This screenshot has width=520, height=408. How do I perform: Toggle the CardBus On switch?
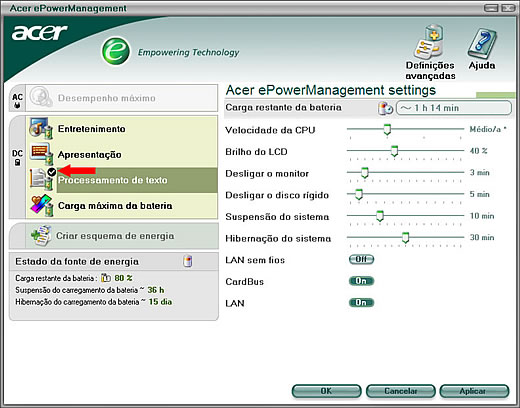[x=361, y=281]
